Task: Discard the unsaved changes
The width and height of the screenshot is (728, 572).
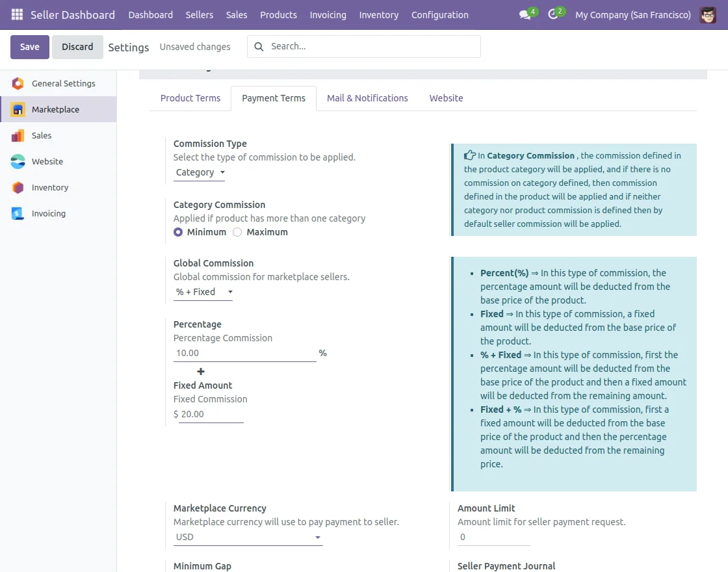Action: [x=77, y=47]
